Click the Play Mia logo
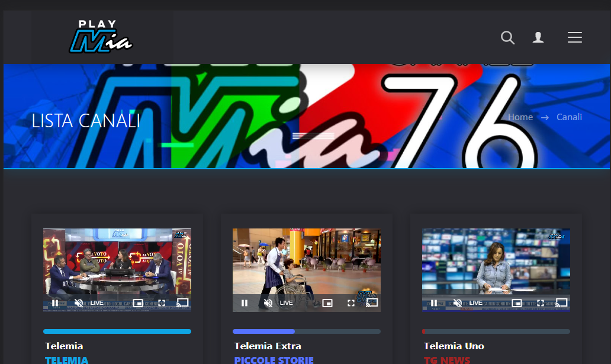Screen dimensions: 611x364 (x=101, y=37)
